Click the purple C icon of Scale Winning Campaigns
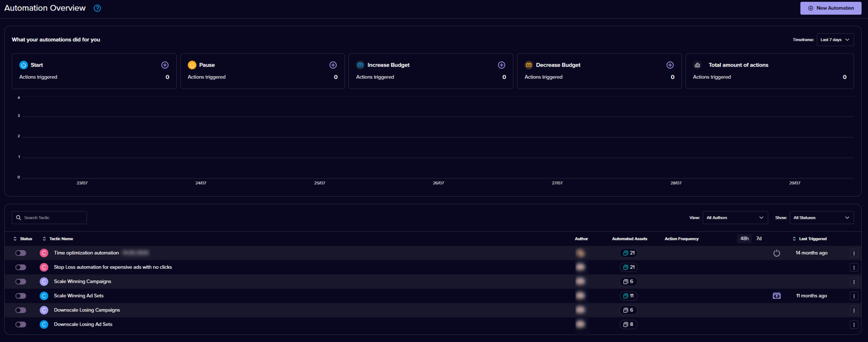Screen dimensions: 868x342 pyautogui.click(x=44, y=282)
